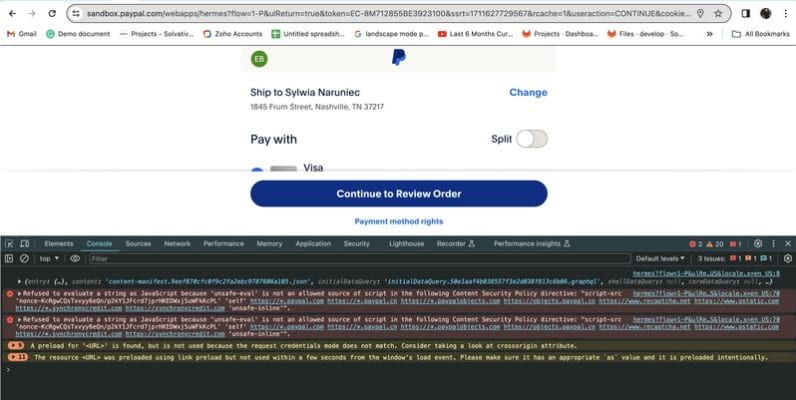Click the red error count badge
This screenshot has width=796, height=400.
coord(695,244)
